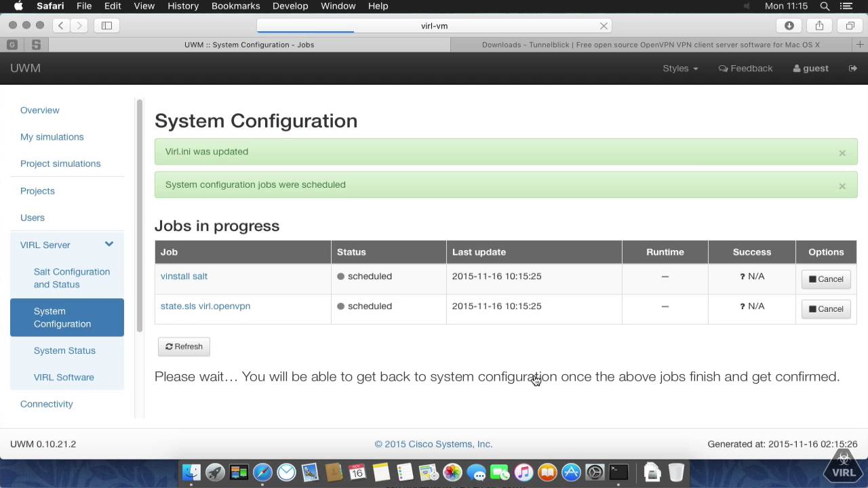Cancel the state.sls virl.openvpn job
Screen dimensions: 868x488
[x=826, y=309]
